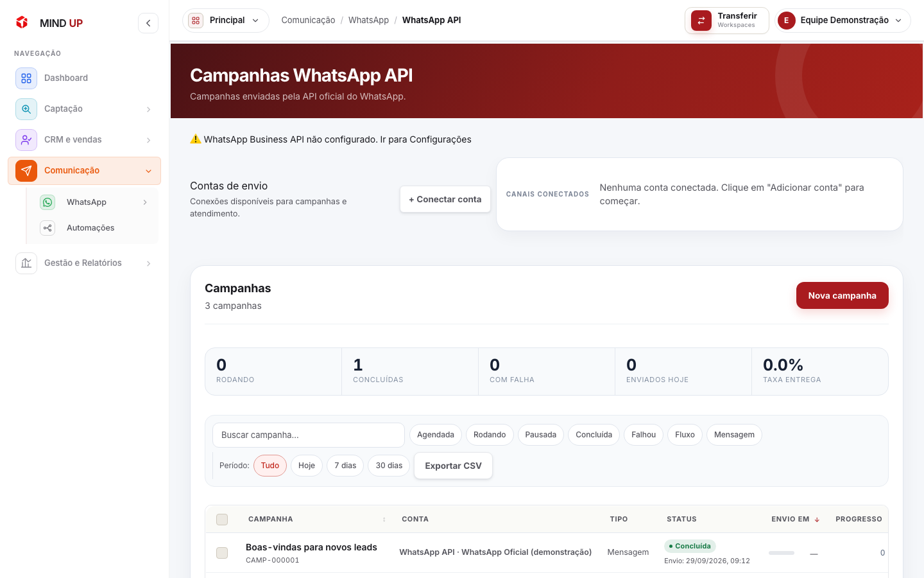924x578 pixels.
Task: Filter campaigns by Rodando status
Action: (490, 435)
